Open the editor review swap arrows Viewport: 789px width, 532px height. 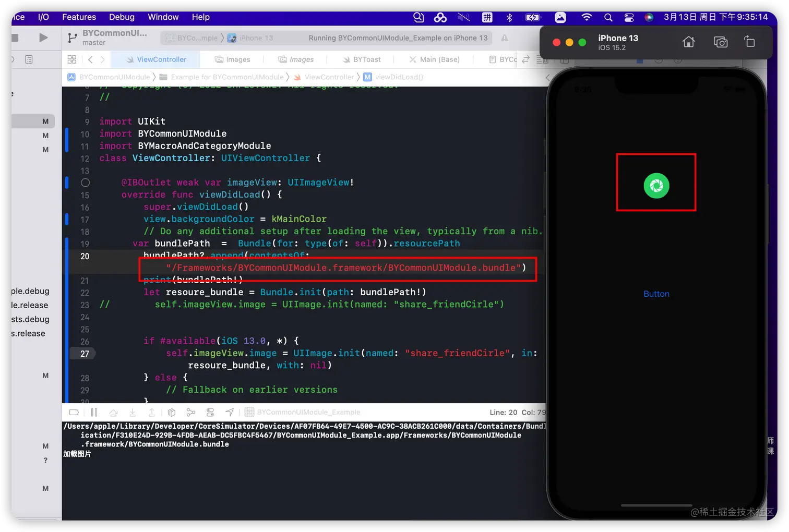tap(526, 59)
